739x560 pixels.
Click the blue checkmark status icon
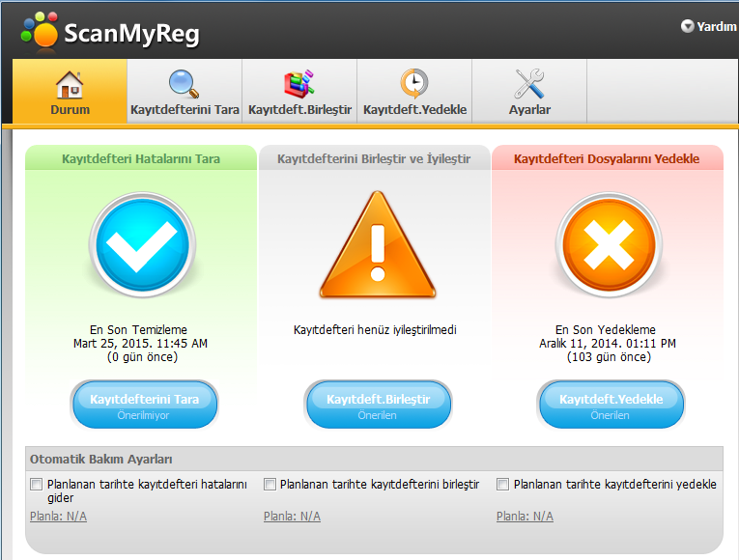tap(142, 247)
